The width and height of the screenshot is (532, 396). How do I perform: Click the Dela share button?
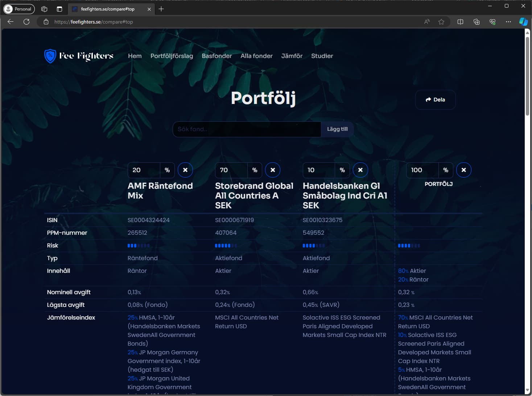coord(435,100)
